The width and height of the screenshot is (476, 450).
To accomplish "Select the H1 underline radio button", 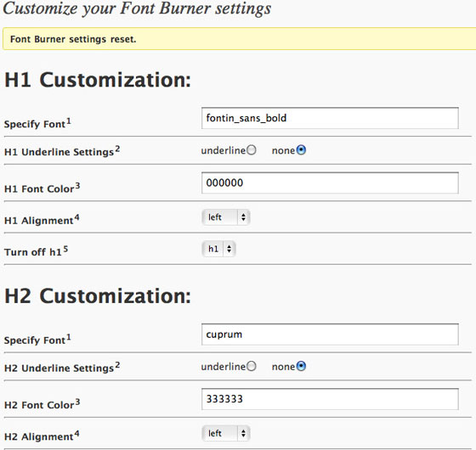I will pos(251,150).
